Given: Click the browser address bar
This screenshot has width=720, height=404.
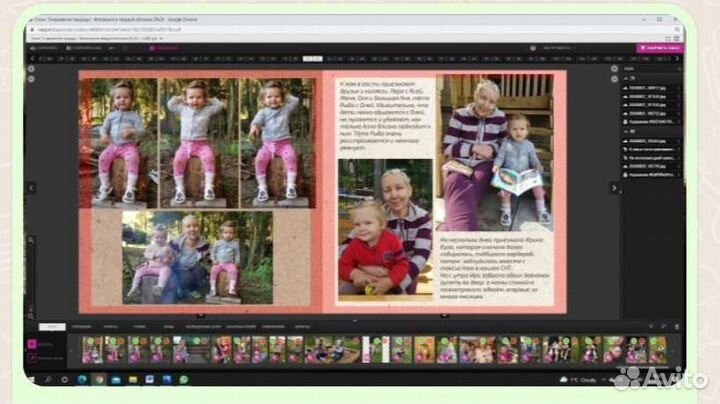Looking at the screenshot, I should 150,30.
